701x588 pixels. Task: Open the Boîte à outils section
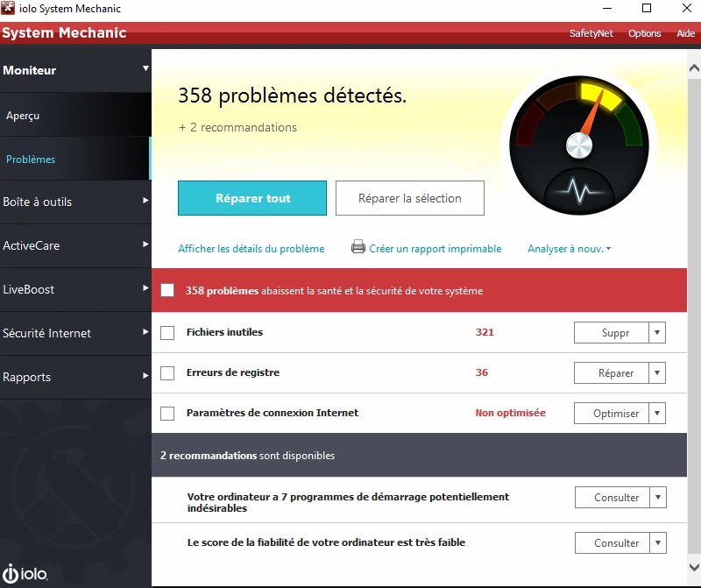coord(75,202)
